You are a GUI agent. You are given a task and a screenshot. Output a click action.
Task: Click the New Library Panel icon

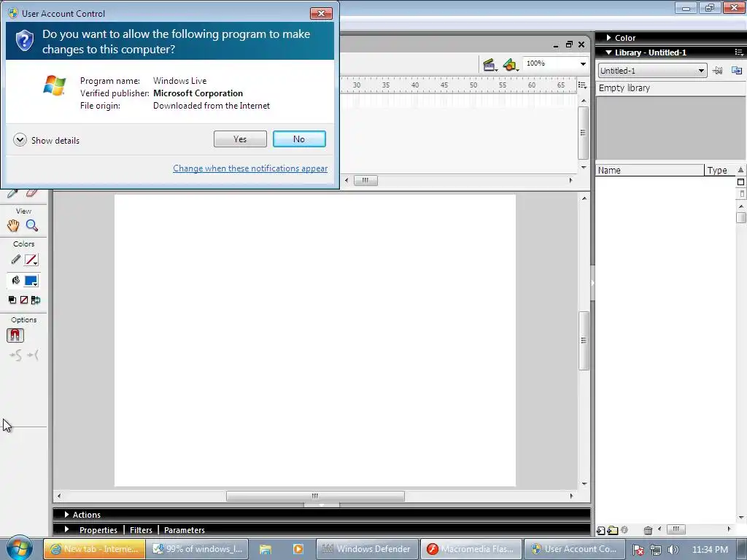pos(737,71)
